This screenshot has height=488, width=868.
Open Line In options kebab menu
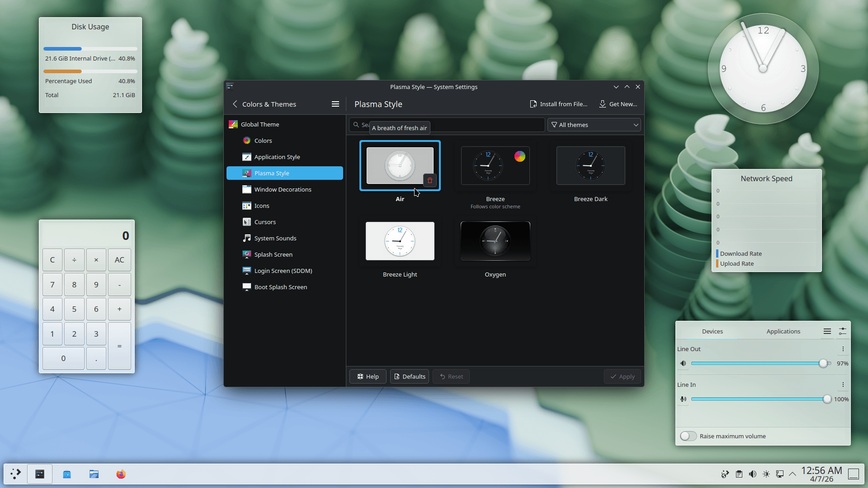[843, 385]
